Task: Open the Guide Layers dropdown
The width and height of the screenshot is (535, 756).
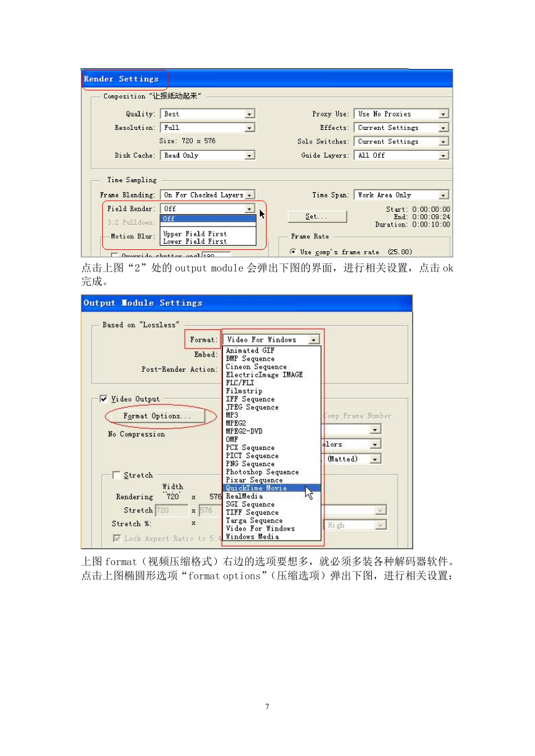Action: [401, 155]
